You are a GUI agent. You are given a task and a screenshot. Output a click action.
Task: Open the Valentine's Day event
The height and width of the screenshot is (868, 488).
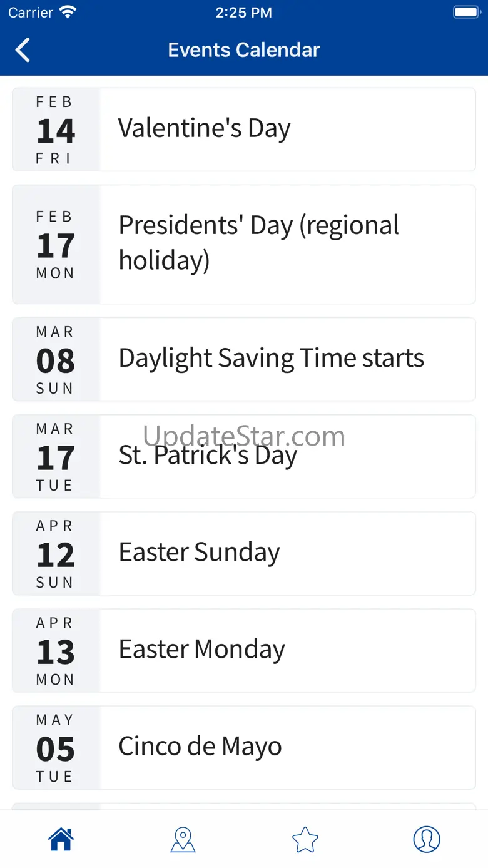(287, 129)
